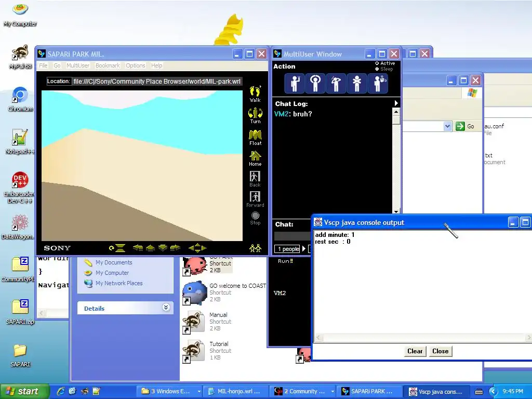This screenshot has width=532, height=399.
Task: Click the turn-left arrow in the navigation bar
Action: tap(138, 248)
